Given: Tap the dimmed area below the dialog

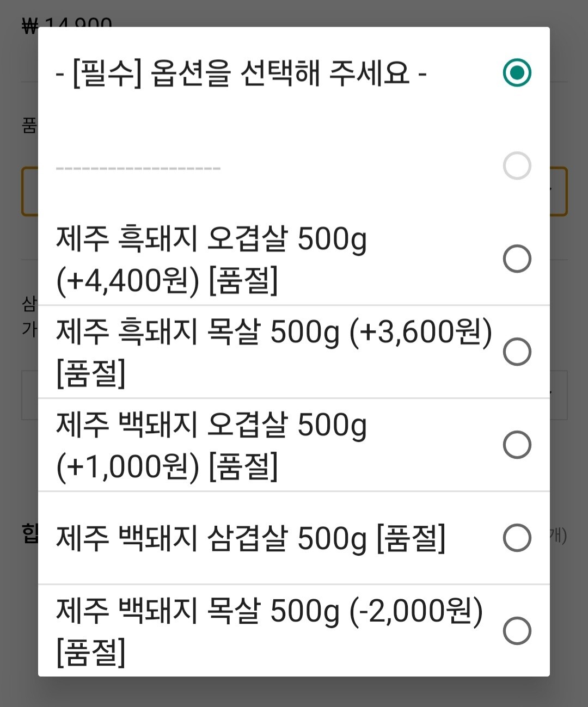Looking at the screenshot, I should 294,692.
